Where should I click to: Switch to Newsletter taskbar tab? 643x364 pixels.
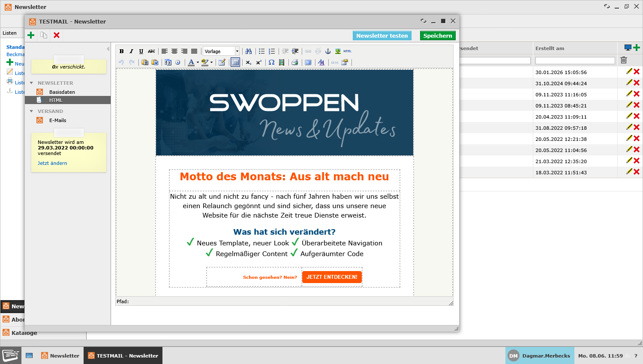(x=60, y=355)
